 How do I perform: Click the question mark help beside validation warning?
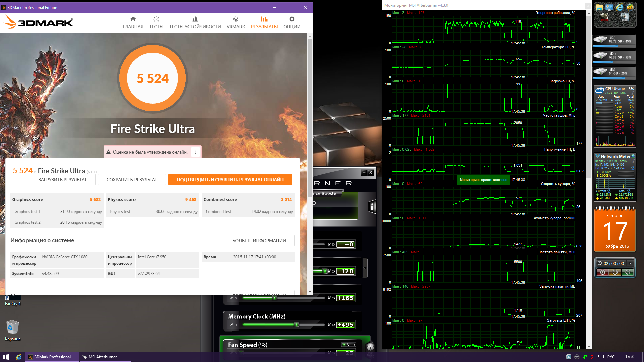[x=195, y=152]
